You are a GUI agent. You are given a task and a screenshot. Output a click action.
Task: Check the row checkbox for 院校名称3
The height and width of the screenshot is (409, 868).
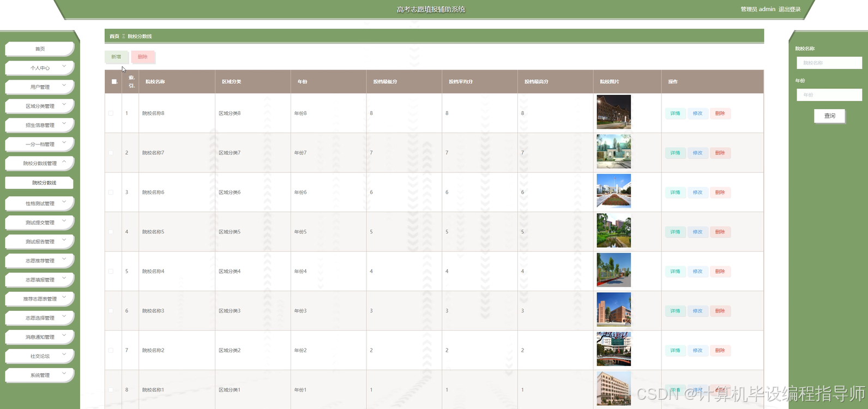click(111, 311)
